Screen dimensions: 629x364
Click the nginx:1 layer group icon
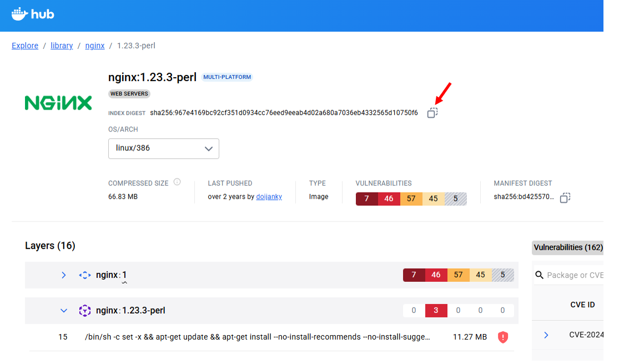coord(84,275)
